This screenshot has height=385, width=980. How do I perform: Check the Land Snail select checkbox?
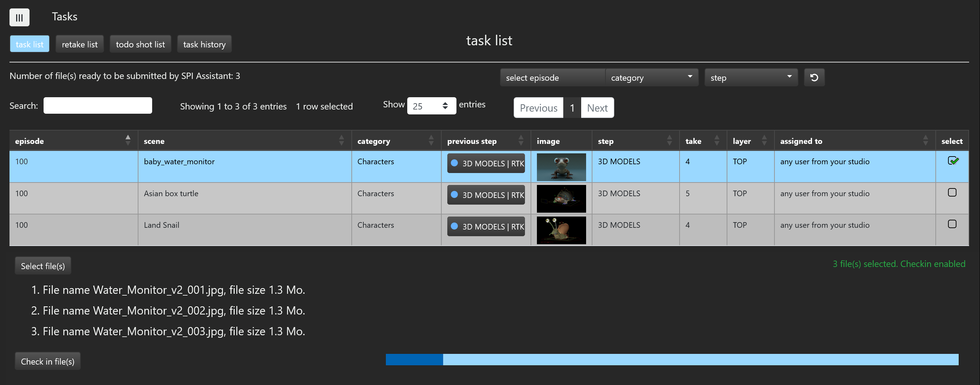952,224
